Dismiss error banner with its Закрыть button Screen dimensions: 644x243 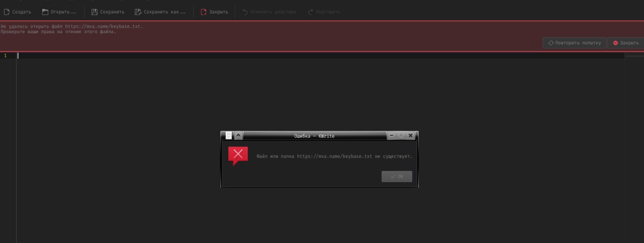(625, 43)
